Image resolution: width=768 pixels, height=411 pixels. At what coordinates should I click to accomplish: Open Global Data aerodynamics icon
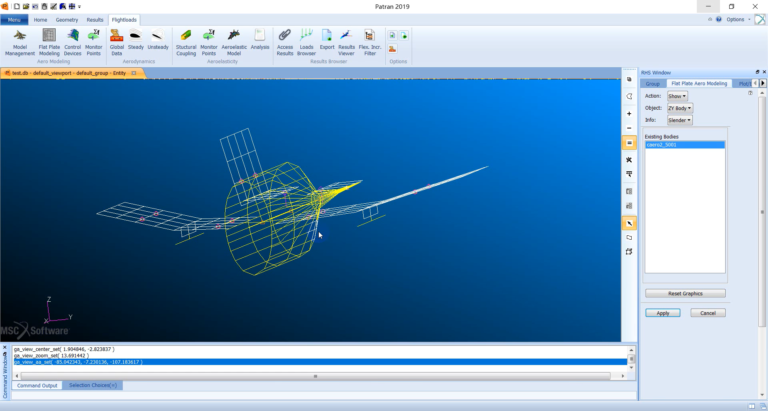tap(117, 42)
